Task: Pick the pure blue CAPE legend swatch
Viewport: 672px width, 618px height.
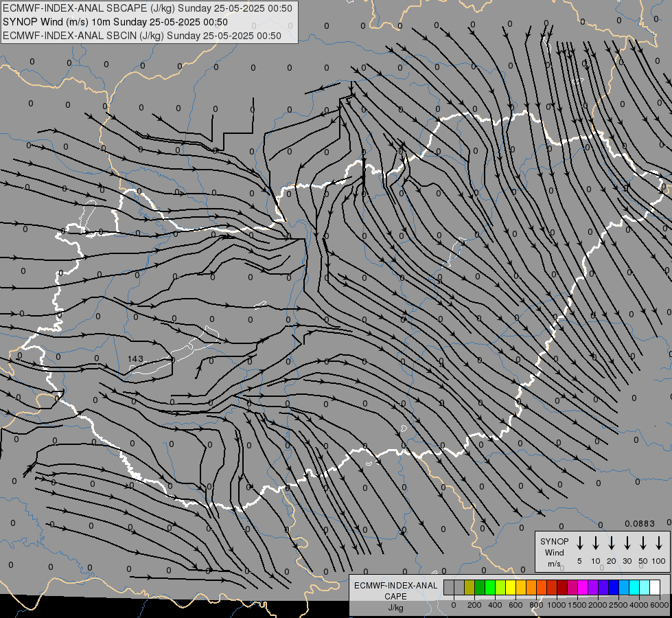Action: tap(613, 587)
